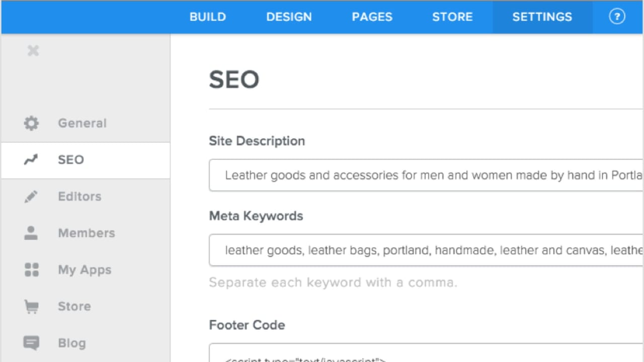The image size is (644, 362).
Task: Select the SEO trend-line icon
Action: click(x=31, y=159)
